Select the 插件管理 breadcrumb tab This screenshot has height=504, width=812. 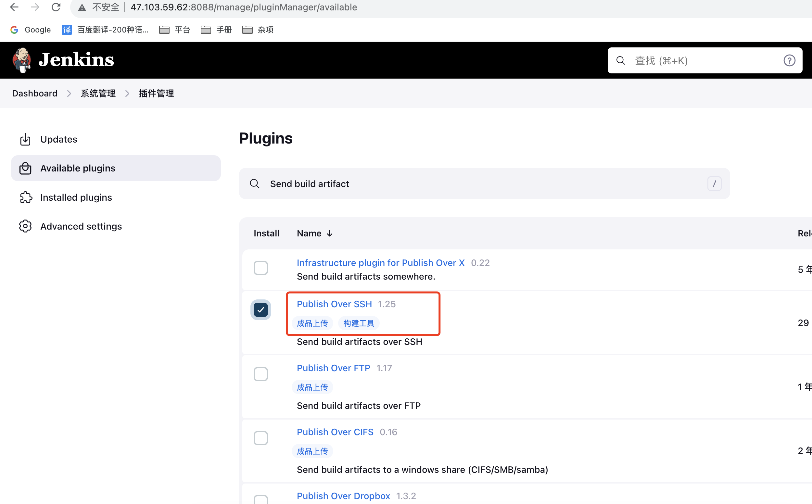(x=157, y=94)
